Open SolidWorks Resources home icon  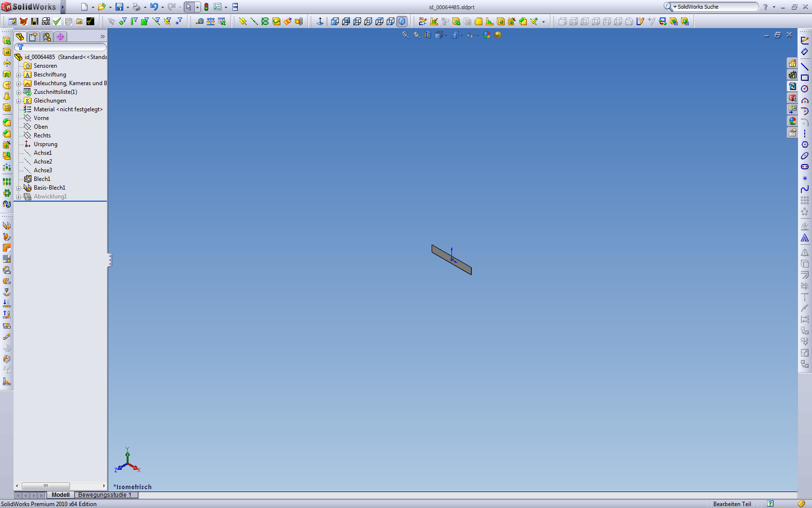(x=793, y=63)
